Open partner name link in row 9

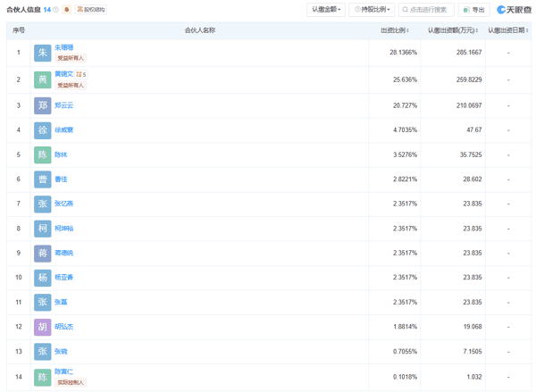[x=64, y=253]
